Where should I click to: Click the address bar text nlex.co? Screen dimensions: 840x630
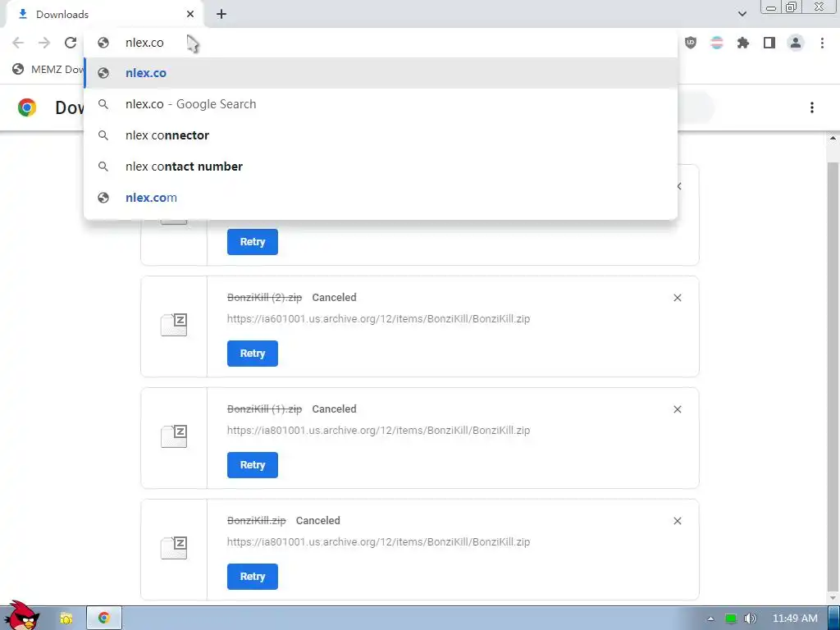click(144, 43)
